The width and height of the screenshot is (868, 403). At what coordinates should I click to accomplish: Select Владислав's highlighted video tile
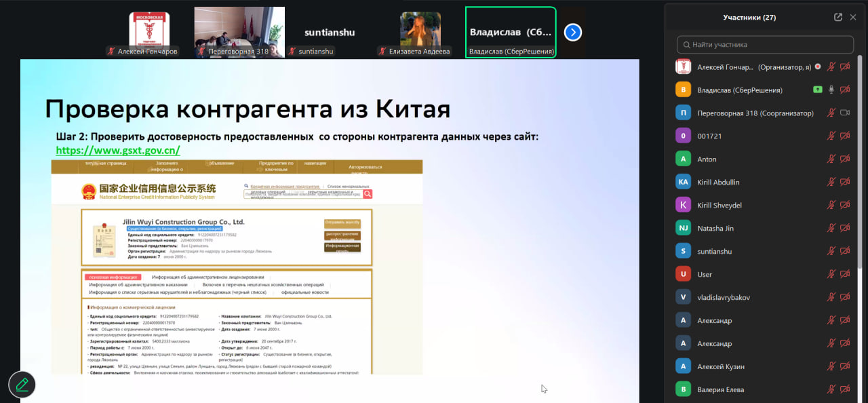(510, 32)
